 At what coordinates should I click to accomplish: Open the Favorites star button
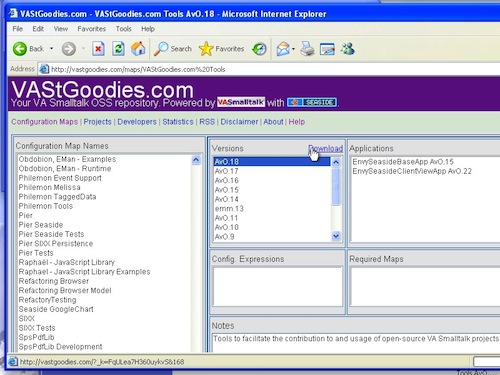(x=221, y=49)
